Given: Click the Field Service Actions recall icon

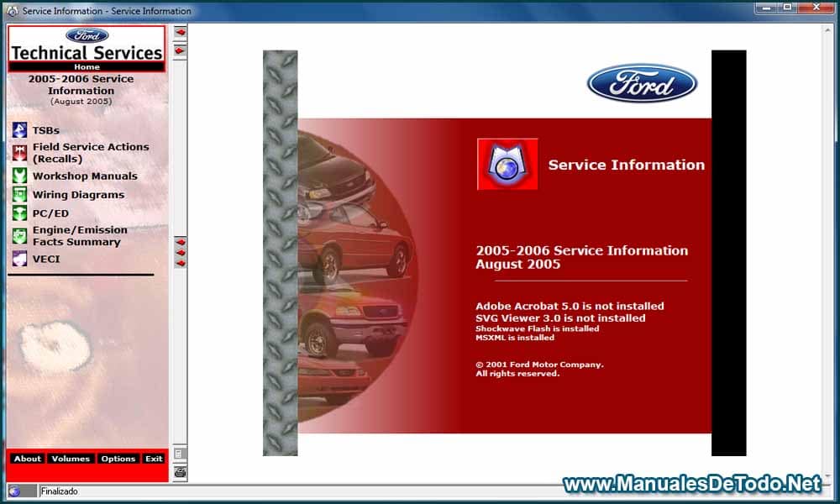Looking at the screenshot, I should pyautogui.click(x=18, y=153).
